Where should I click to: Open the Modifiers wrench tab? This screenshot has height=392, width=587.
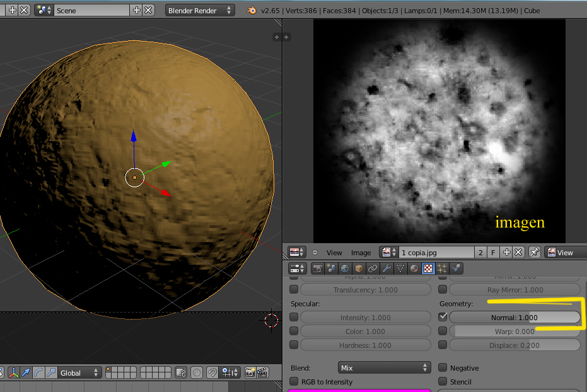click(x=386, y=268)
